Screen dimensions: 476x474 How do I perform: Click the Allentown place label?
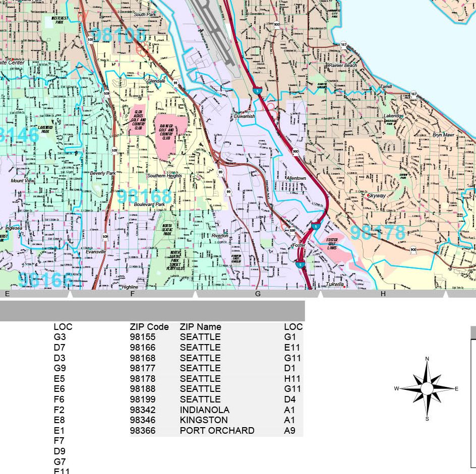pos(296,178)
